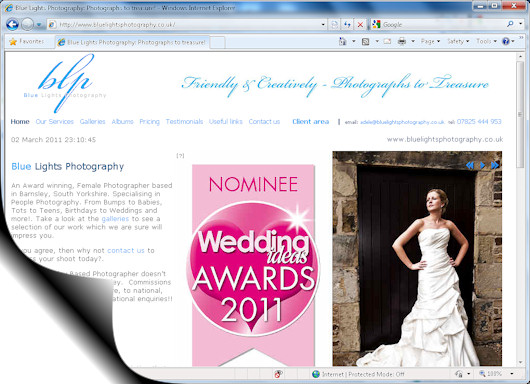Click the bride slideshow photo
The height and width of the screenshot is (384, 530).
tap(417, 259)
